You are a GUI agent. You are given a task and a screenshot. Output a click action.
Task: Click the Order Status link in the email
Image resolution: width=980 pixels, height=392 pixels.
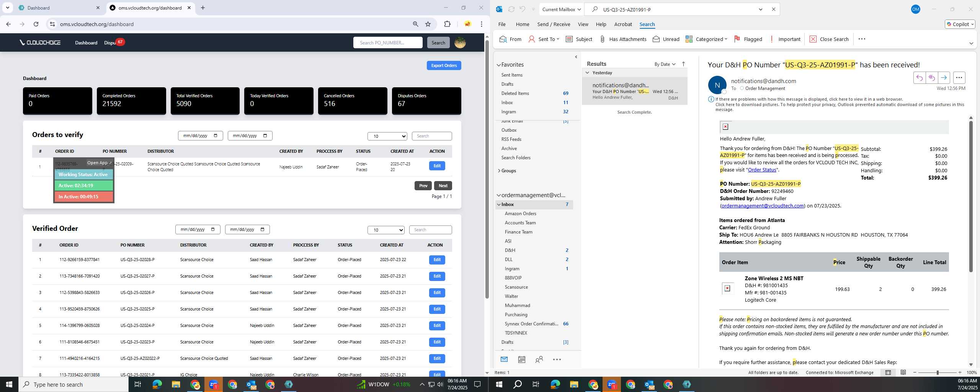tap(762, 170)
